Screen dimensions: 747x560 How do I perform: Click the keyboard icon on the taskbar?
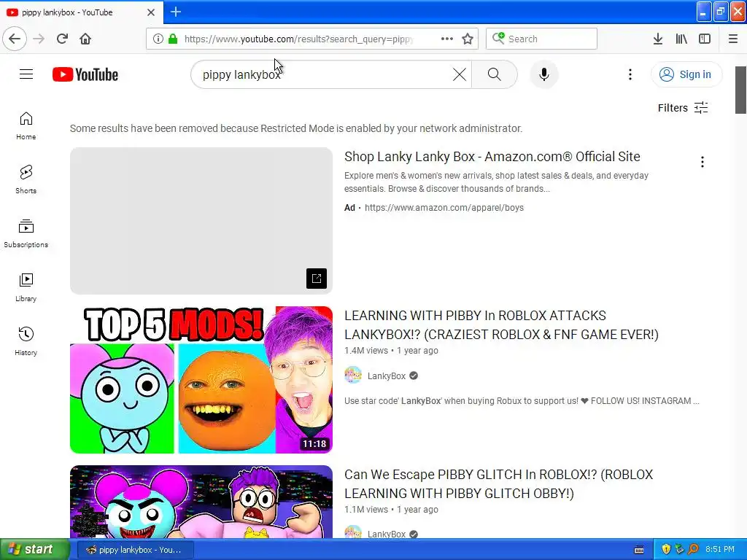(x=639, y=550)
